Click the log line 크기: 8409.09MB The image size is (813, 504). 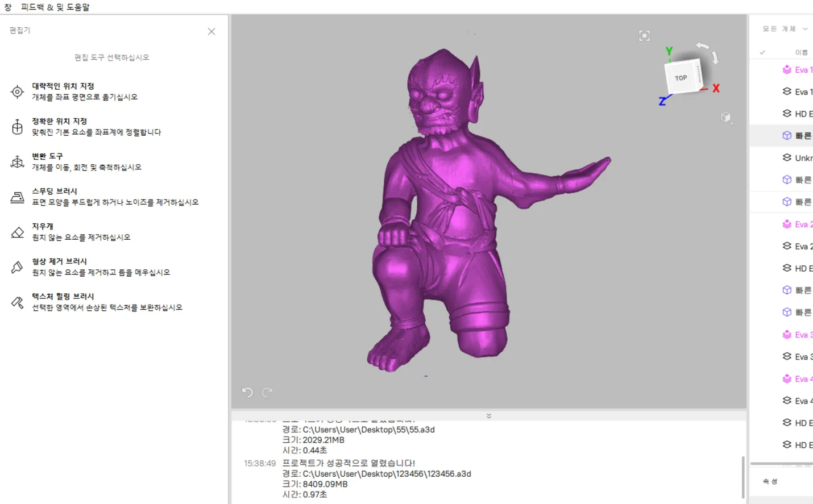[x=315, y=484]
